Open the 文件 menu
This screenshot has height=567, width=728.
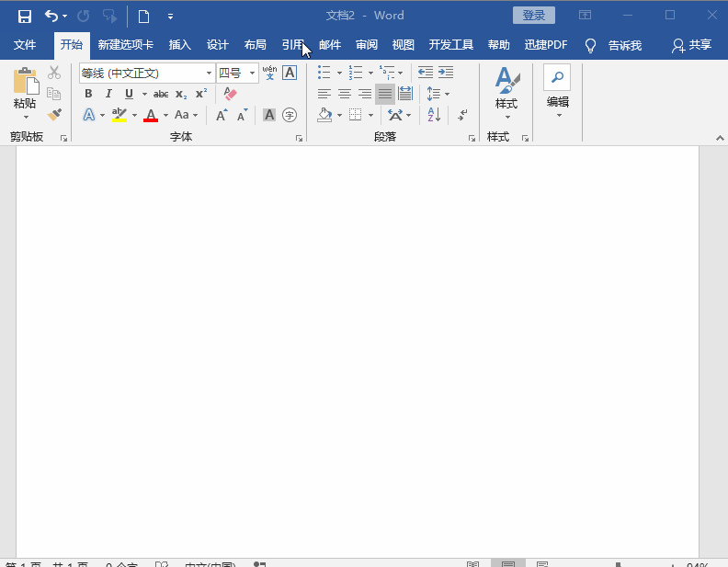click(25, 45)
